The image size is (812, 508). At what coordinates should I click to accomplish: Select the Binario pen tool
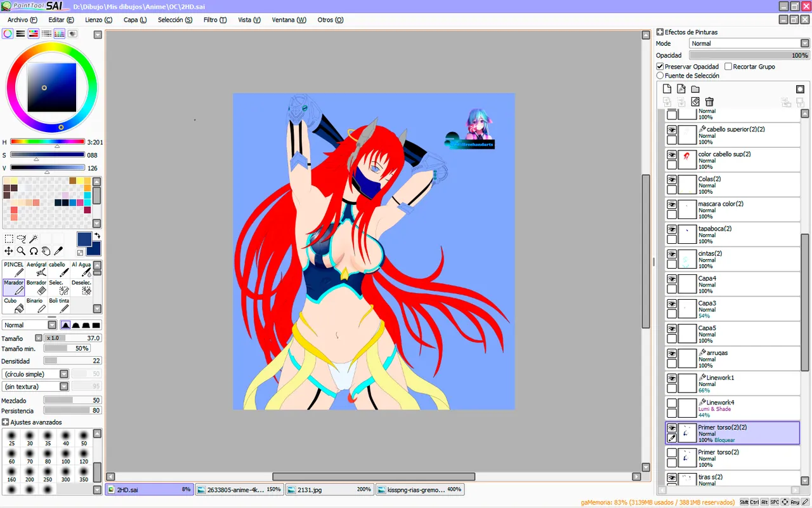(x=37, y=305)
